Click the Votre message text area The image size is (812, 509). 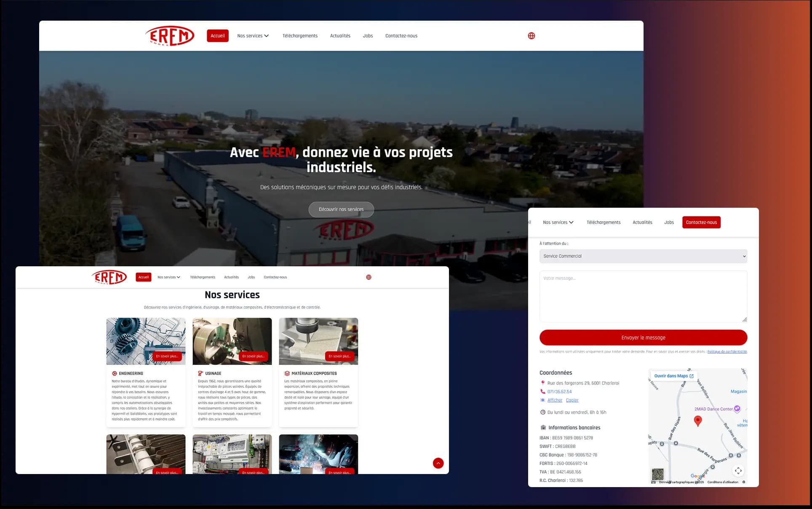(643, 297)
